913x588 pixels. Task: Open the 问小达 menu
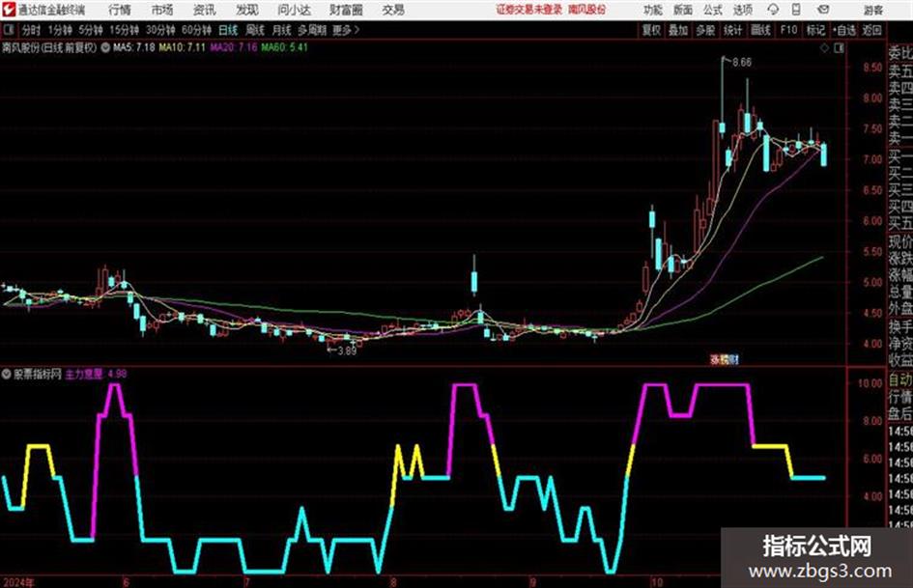(x=294, y=10)
